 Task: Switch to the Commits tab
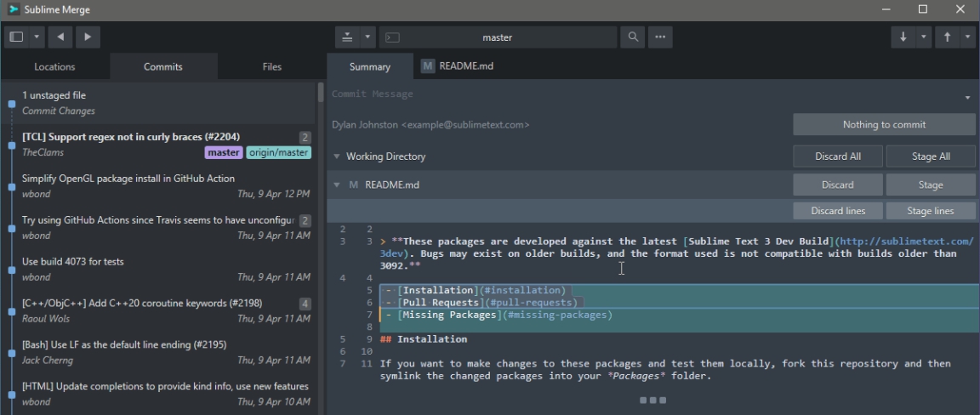coord(163,66)
